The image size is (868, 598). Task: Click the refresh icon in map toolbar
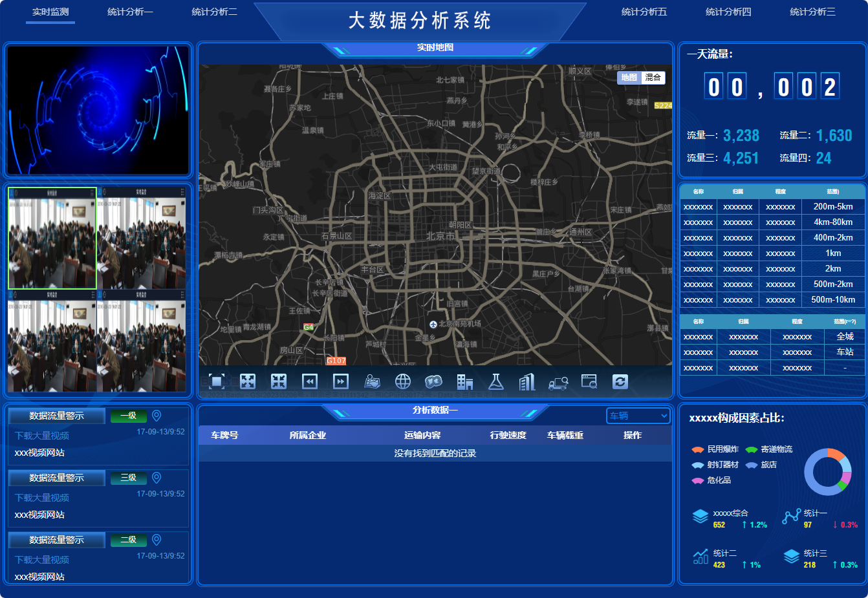[x=620, y=381]
